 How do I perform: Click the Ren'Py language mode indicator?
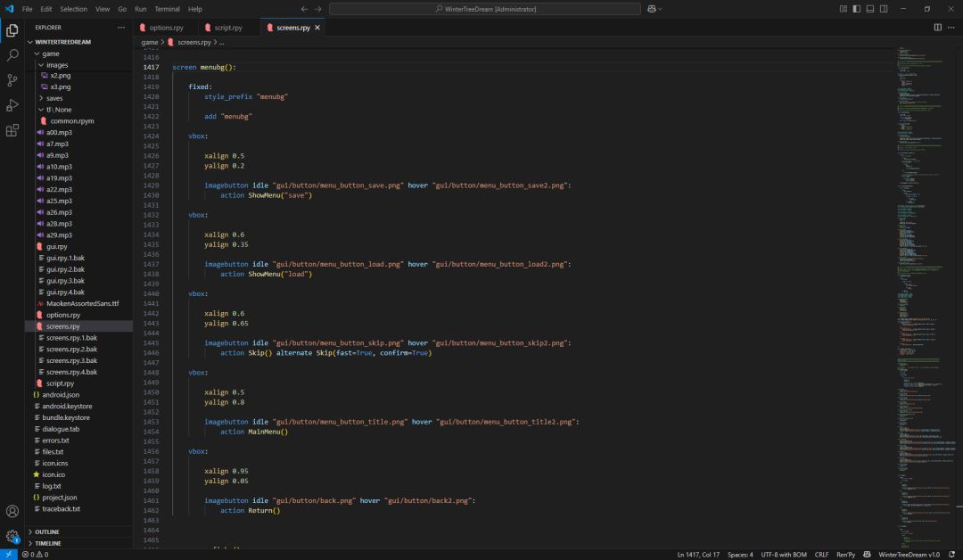click(845, 555)
